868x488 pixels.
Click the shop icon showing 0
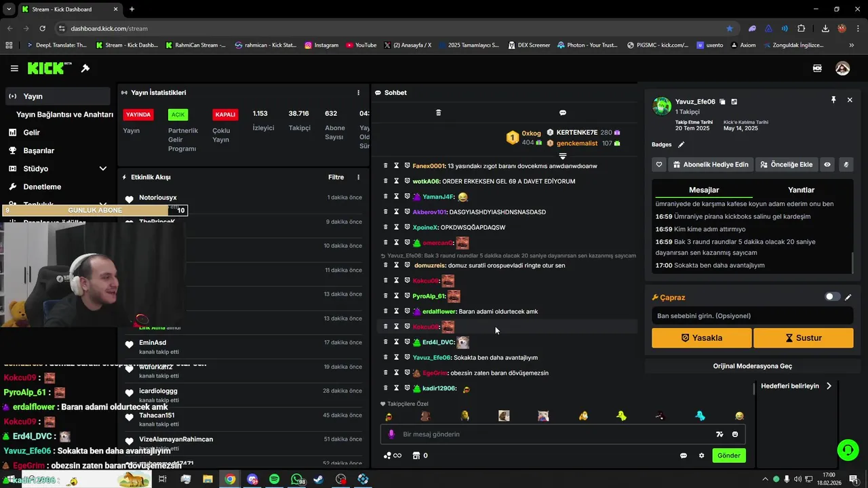[x=420, y=455]
